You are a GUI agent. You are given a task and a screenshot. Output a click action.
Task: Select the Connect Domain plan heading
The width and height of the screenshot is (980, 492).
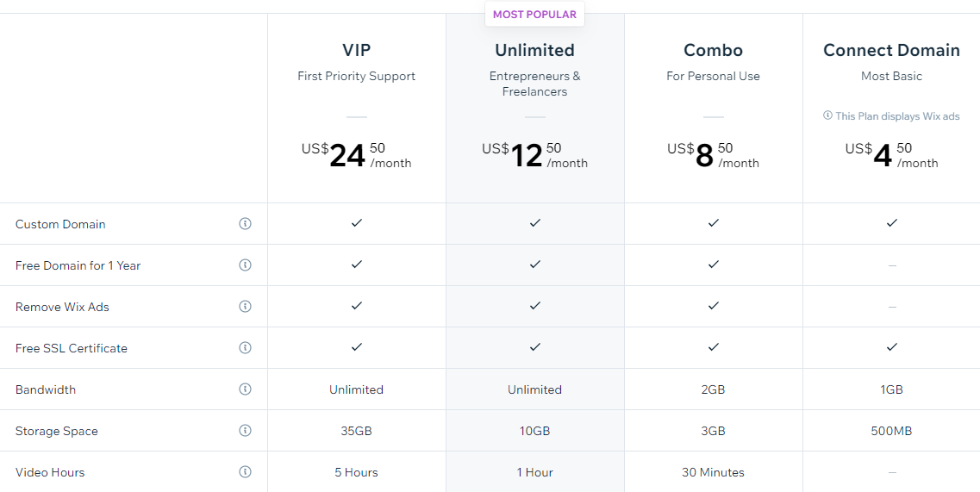[891, 50]
